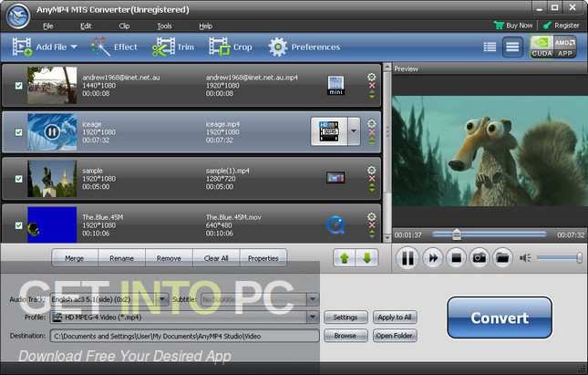Click the volume slider handle

pos(580,257)
